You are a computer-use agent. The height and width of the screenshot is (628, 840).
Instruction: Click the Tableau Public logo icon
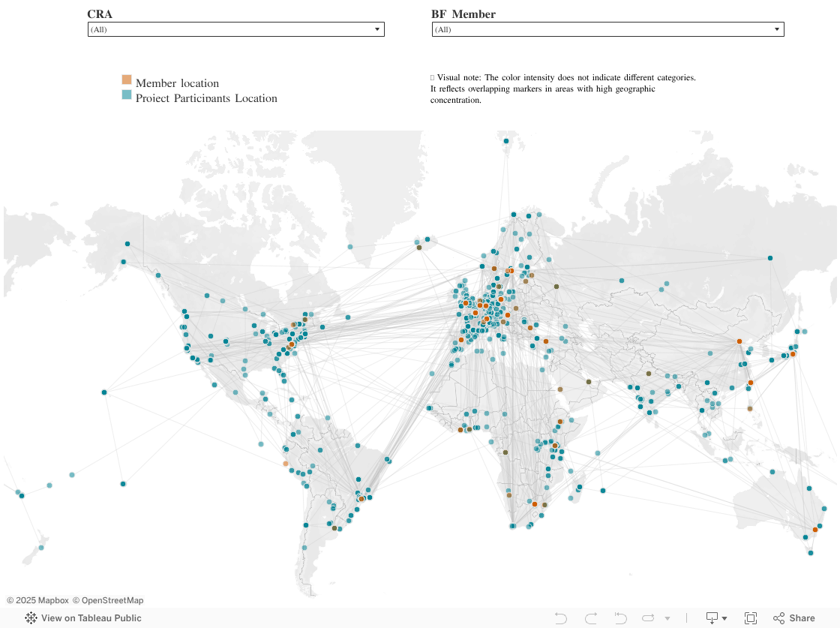31,618
